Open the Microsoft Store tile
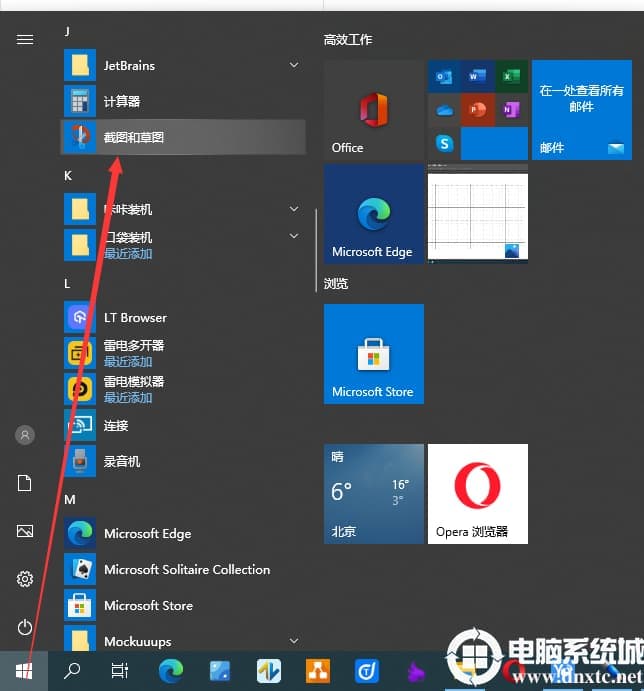Image resolution: width=644 pixels, height=691 pixels. point(374,354)
